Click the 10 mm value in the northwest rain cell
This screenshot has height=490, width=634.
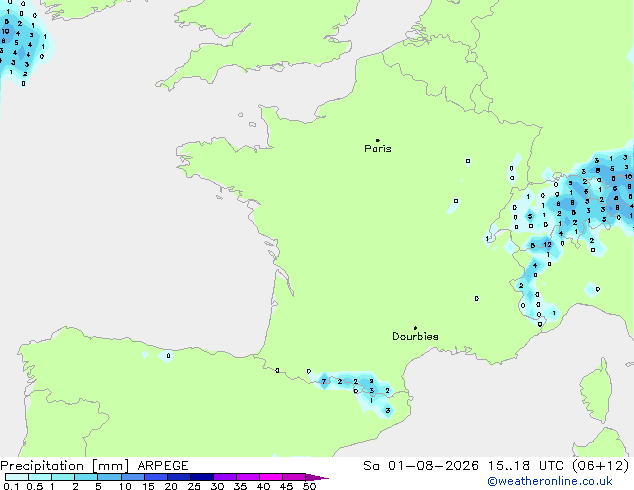click(x=5, y=31)
